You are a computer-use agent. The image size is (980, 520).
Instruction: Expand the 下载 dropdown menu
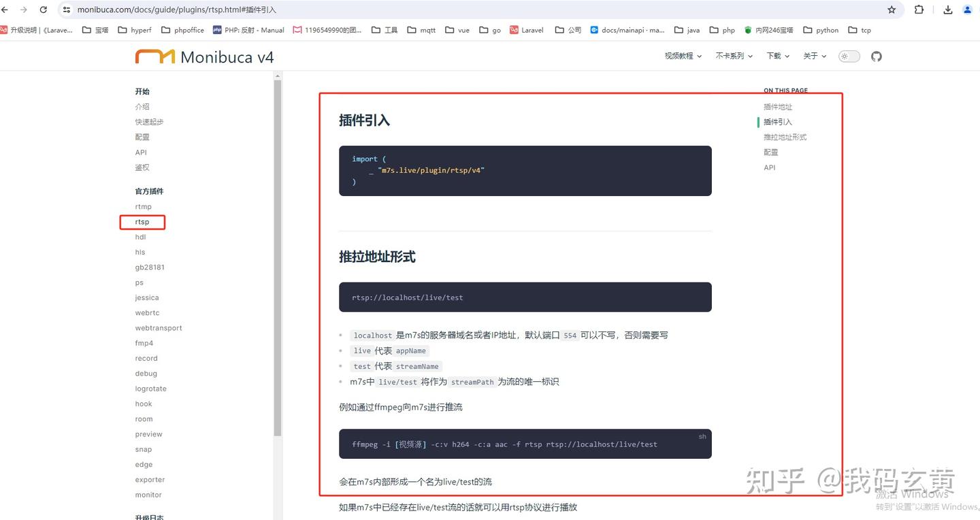(x=777, y=56)
